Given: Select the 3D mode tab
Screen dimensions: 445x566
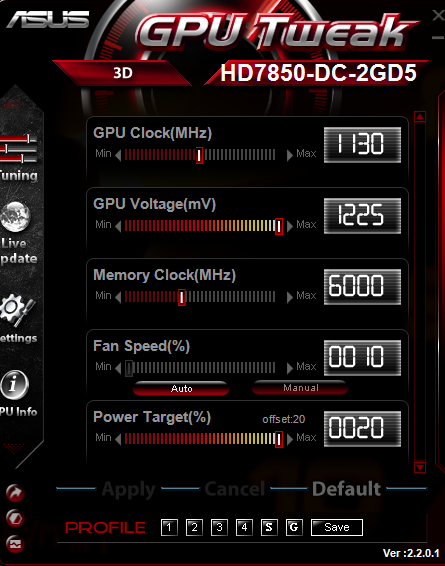Looking at the screenshot, I should pos(123,73).
